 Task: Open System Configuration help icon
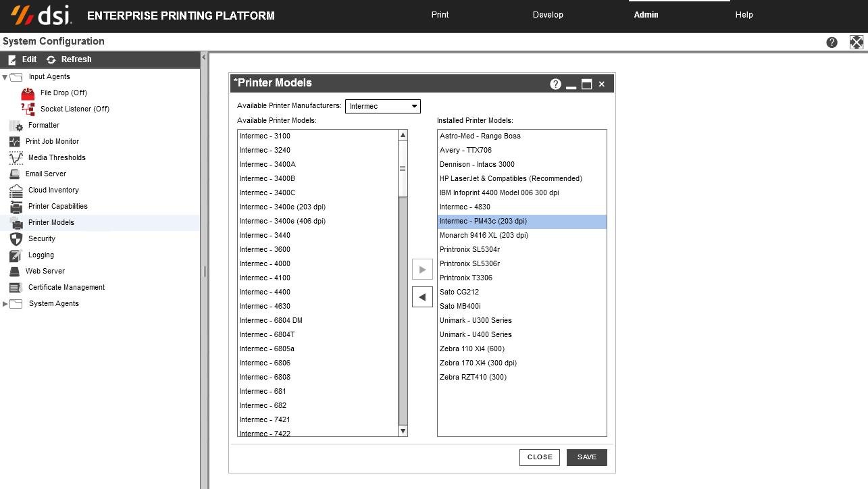pos(832,42)
